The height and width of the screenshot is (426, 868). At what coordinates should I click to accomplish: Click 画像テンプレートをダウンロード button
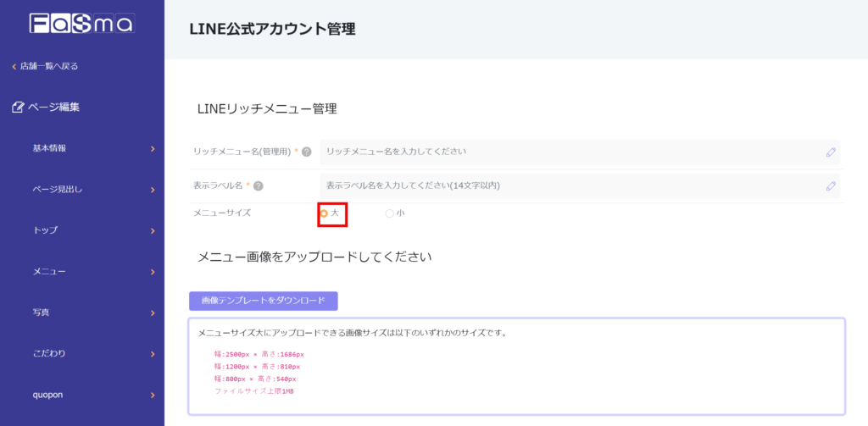tap(263, 301)
